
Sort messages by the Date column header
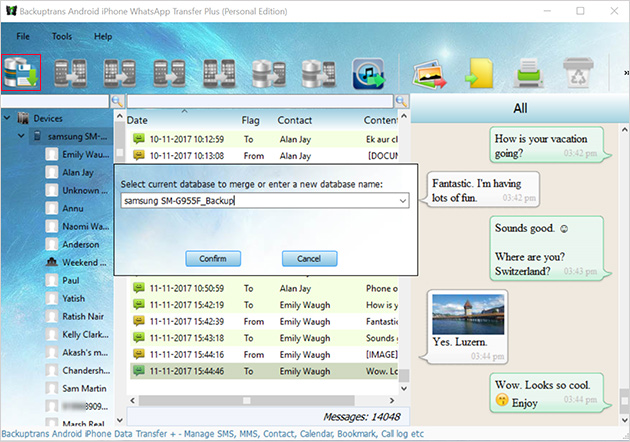click(137, 120)
